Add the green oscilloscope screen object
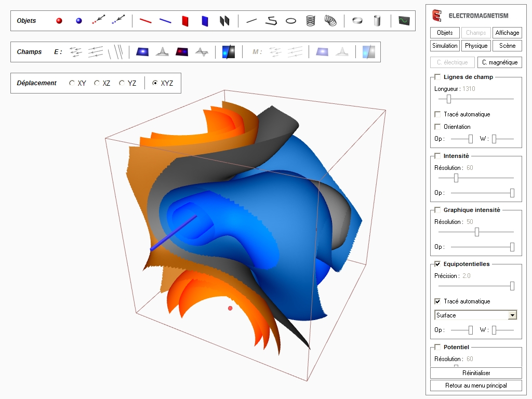The width and height of the screenshot is (532, 399). (404, 21)
